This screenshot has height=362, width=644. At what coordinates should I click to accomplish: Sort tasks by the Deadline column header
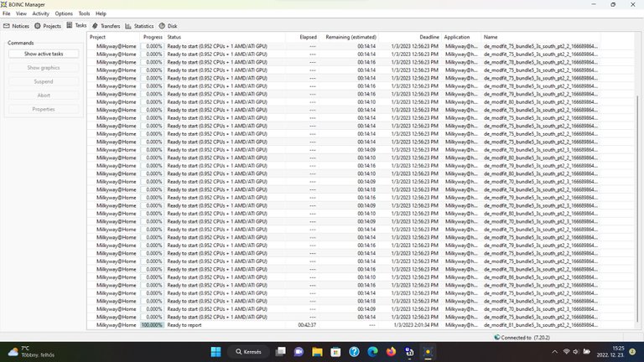point(410,37)
